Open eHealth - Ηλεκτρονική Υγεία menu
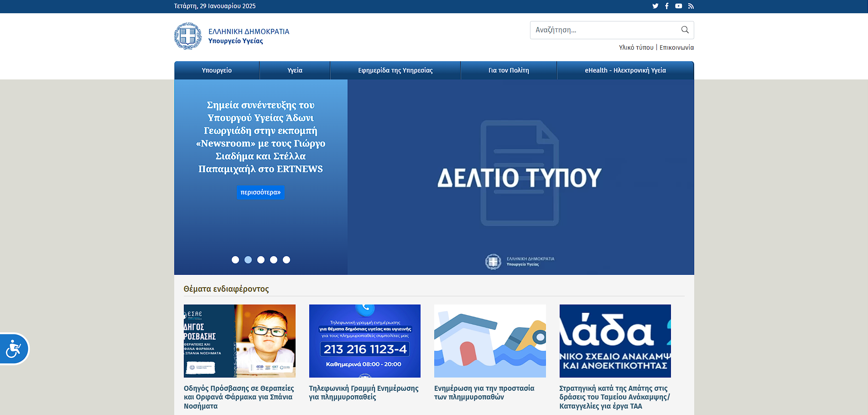Viewport: 868px width, 415px height. [x=625, y=70]
